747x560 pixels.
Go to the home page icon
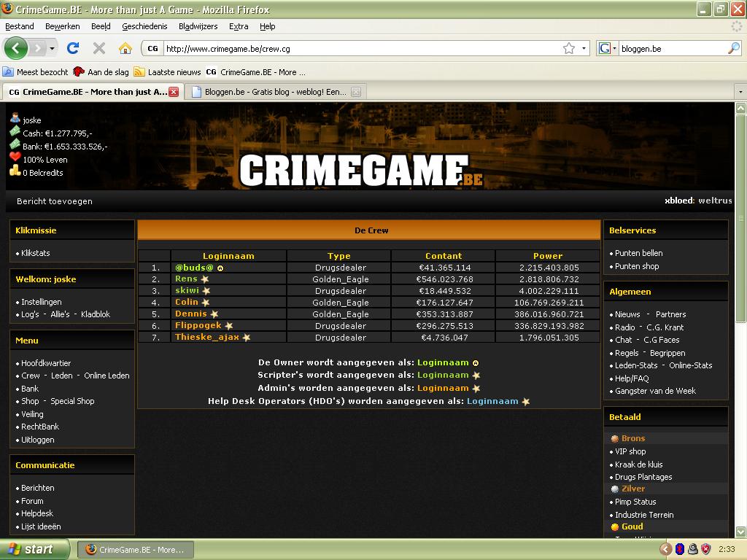pyautogui.click(x=125, y=48)
